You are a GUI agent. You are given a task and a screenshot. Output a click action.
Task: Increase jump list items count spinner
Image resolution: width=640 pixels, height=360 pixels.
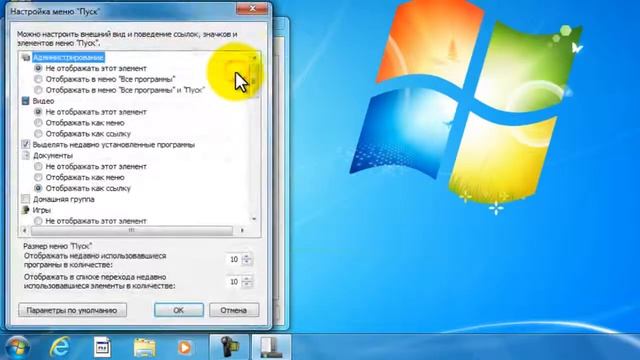(247, 279)
